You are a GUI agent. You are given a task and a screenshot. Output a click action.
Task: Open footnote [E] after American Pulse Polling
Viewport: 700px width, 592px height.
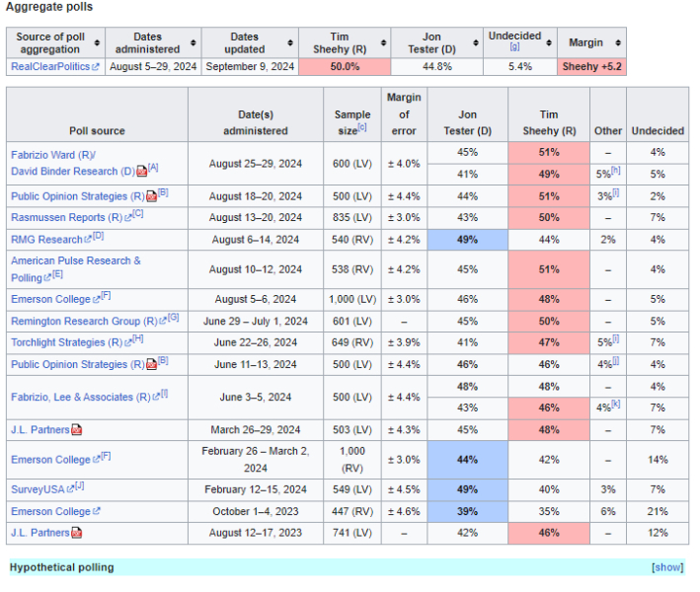pyautogui.click(x=57, y=274)
